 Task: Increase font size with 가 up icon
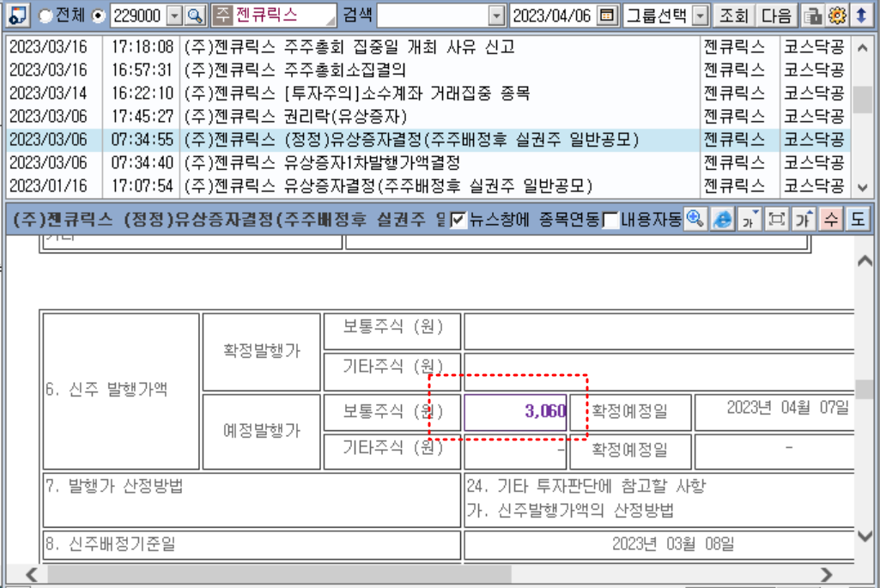click(x=804, y=219)
